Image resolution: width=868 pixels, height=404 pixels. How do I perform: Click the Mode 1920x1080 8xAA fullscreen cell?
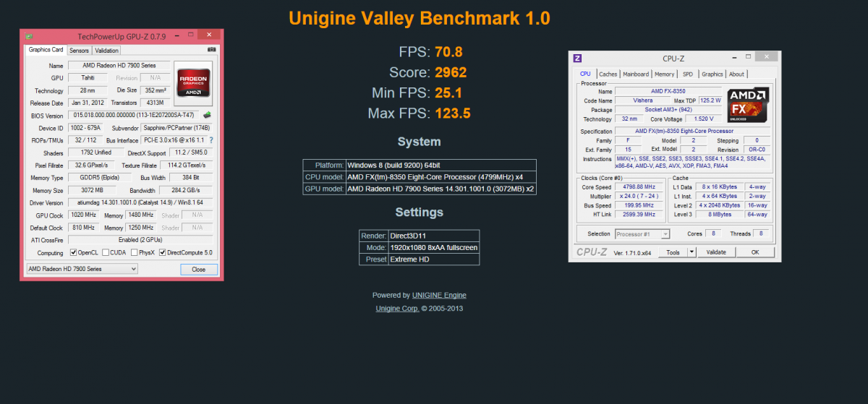[433, 247]
